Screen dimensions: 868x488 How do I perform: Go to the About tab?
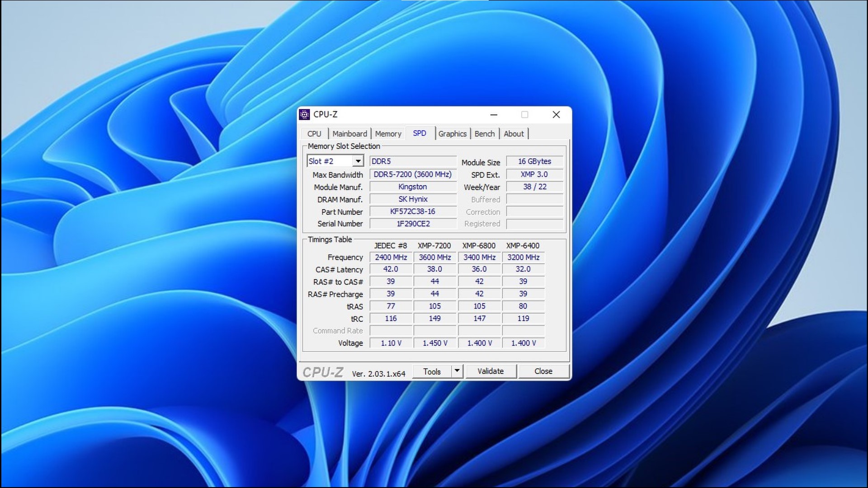[x=514, y=134]
